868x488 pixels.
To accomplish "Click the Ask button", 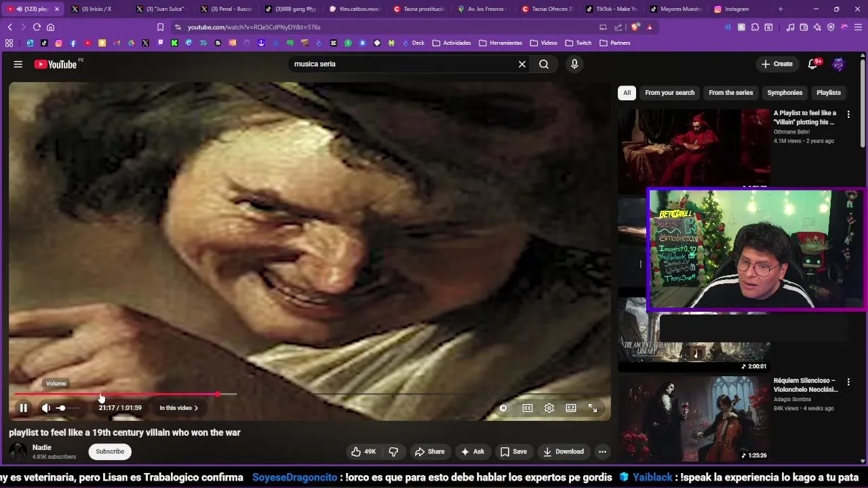I will tap(473, 451).
